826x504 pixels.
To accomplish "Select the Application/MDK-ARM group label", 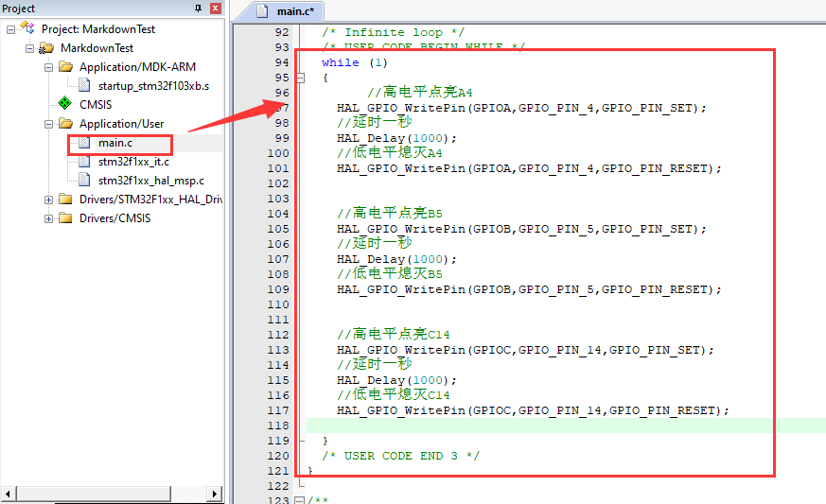I will [x=137, y=67].
